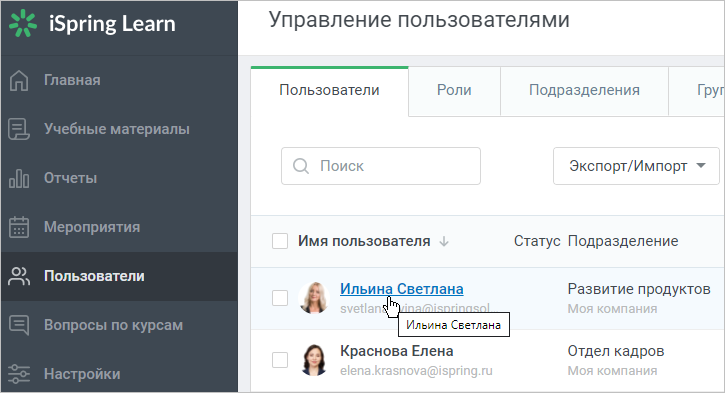The image size is (725, 393).
Task: Open Вопросы по курсам in the sidebar
Action: (x=119, y=325)
